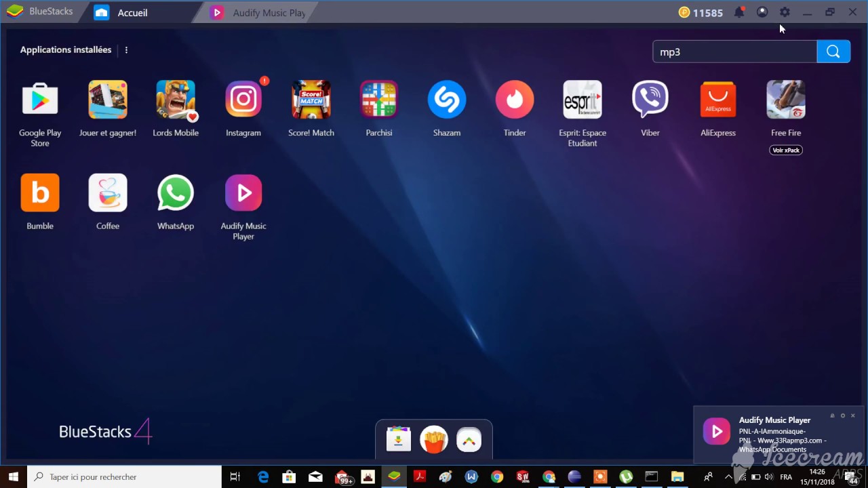The image size is (868, 488).
Task: Click into the mp3 search field
Action: coord(734,52)
